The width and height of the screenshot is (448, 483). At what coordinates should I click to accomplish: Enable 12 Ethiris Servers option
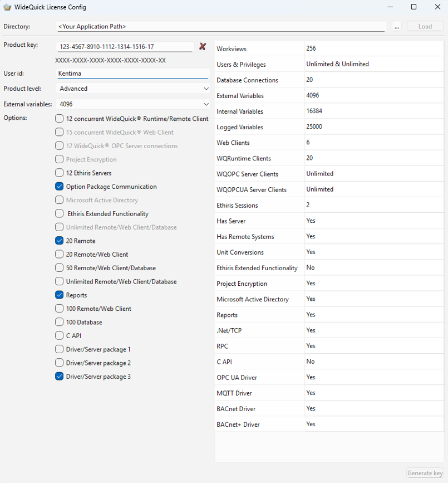coord(59,173)
